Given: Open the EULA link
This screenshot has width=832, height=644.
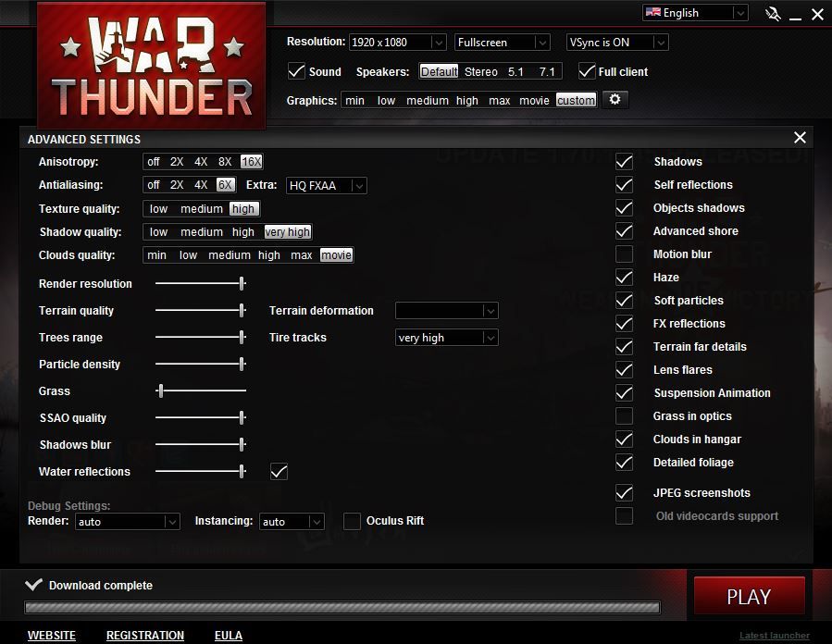Looking at the screenshot, I should (229, 635).
